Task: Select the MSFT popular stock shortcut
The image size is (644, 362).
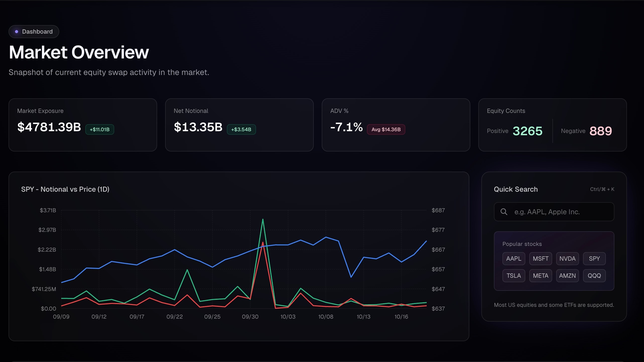Action: [541, 258]
